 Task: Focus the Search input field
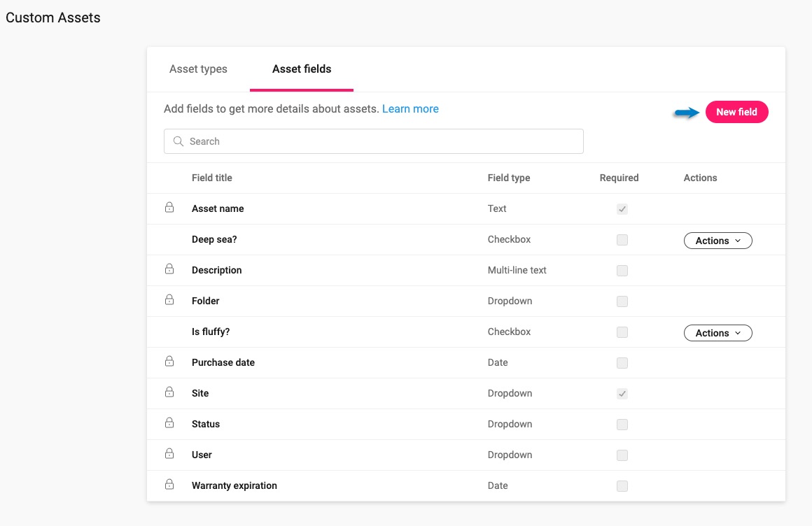tap(373, 141)
